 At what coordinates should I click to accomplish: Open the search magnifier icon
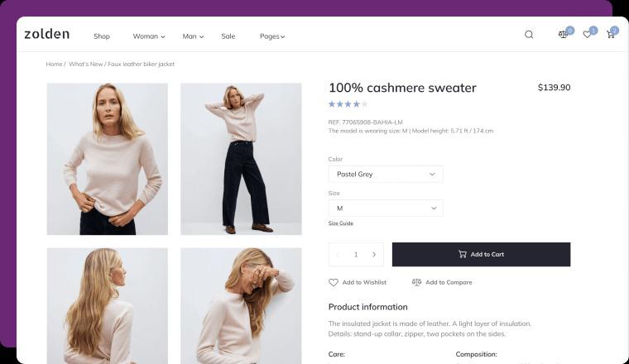529,35
